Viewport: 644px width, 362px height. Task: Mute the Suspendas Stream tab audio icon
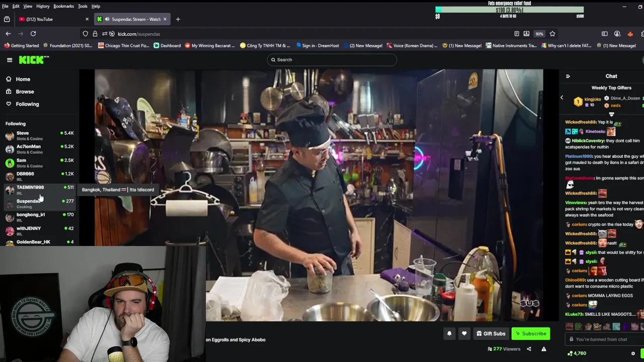pyautogui.click(x=107, y=19)
